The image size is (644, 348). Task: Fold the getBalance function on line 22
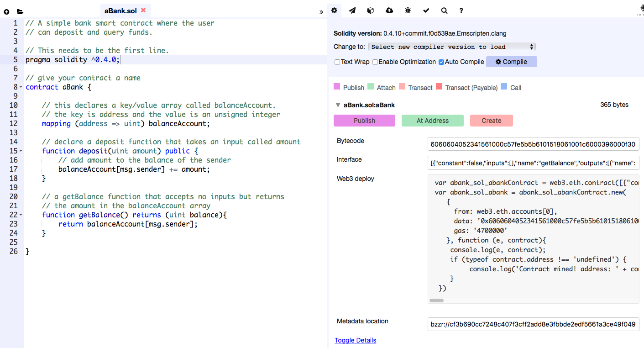[21, 215]
